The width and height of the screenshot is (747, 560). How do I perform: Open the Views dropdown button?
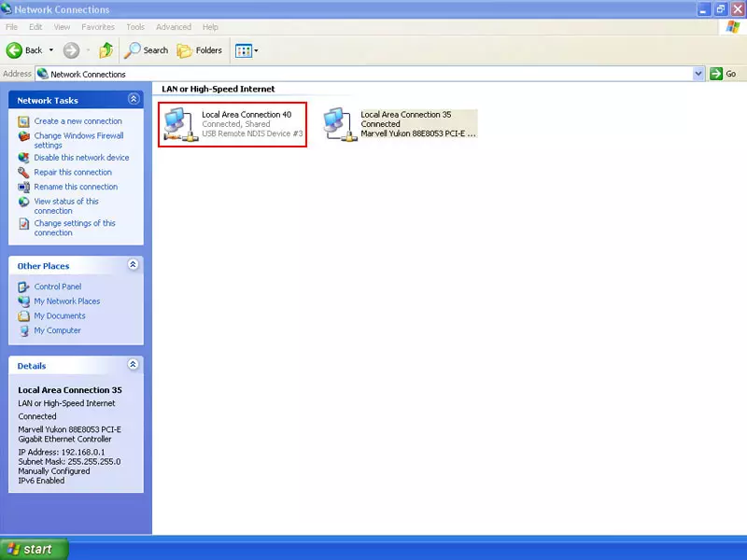(x=247, y=50)
